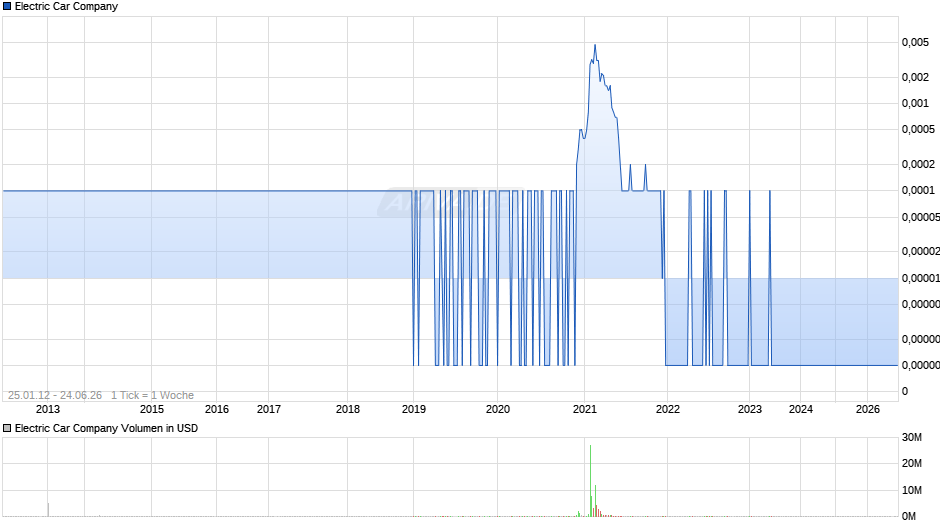Image resolution: width=940 pixels, height=526 pixels.
Task: Click the small grey volume bar at 2013
Action: [48, 509]
